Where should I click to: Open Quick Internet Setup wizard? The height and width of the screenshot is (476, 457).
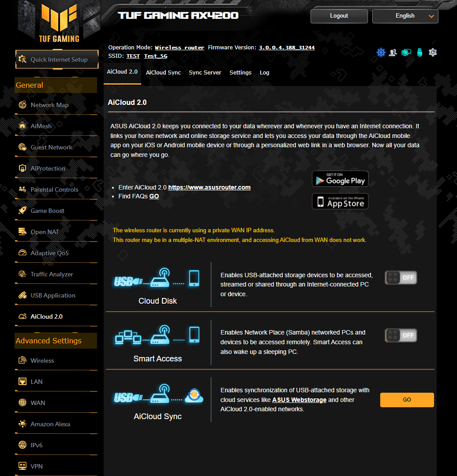[57, 59]
